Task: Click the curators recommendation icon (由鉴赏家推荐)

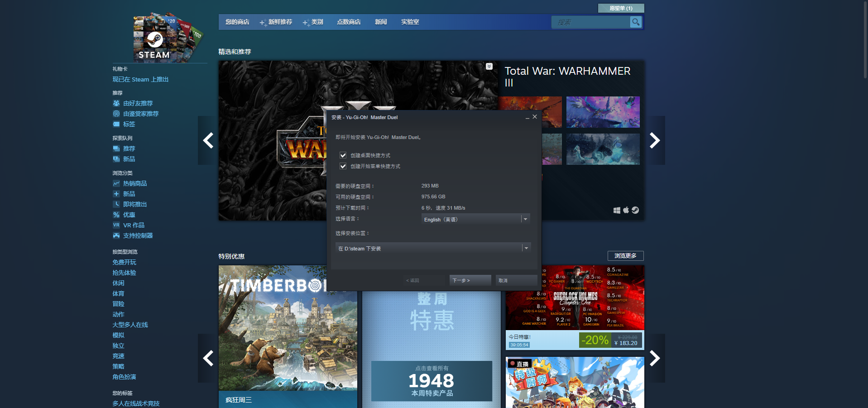Action: (x=116, y=114)
